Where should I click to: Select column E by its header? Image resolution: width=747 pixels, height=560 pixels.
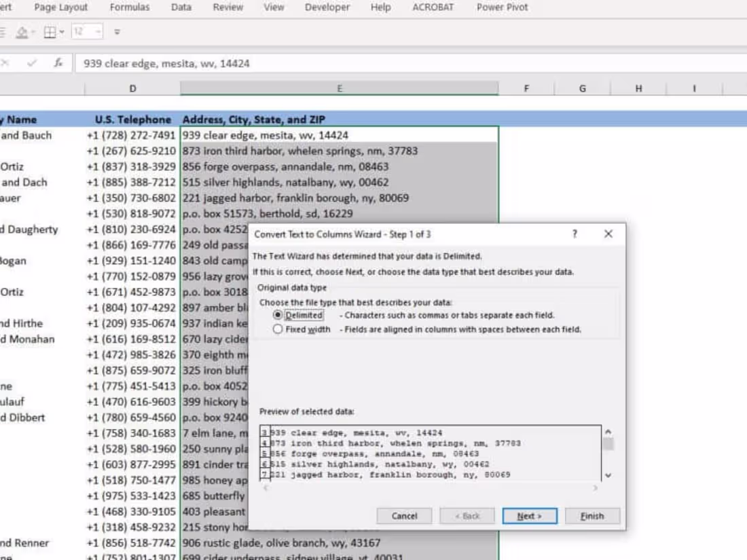(339, 88)
